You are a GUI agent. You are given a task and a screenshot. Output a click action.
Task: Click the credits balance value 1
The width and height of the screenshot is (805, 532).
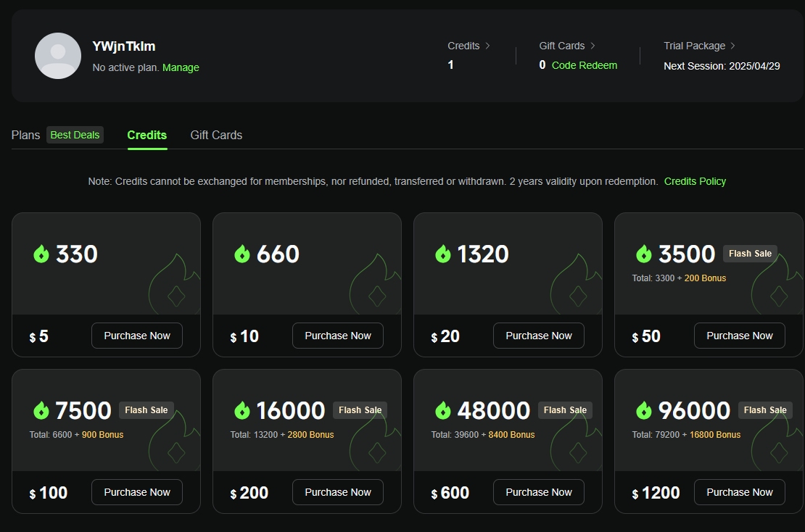[451, 65]
